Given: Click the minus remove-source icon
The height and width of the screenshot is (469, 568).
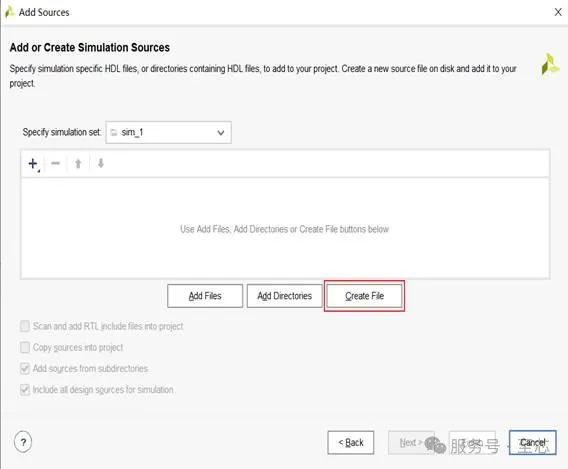Looking at the screenshot, I should pos(55,163).
